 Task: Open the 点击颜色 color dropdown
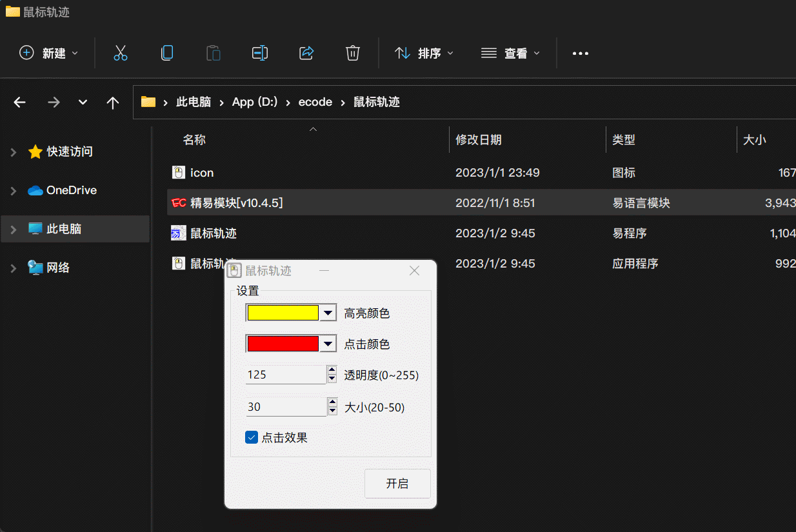coord(328,343)
